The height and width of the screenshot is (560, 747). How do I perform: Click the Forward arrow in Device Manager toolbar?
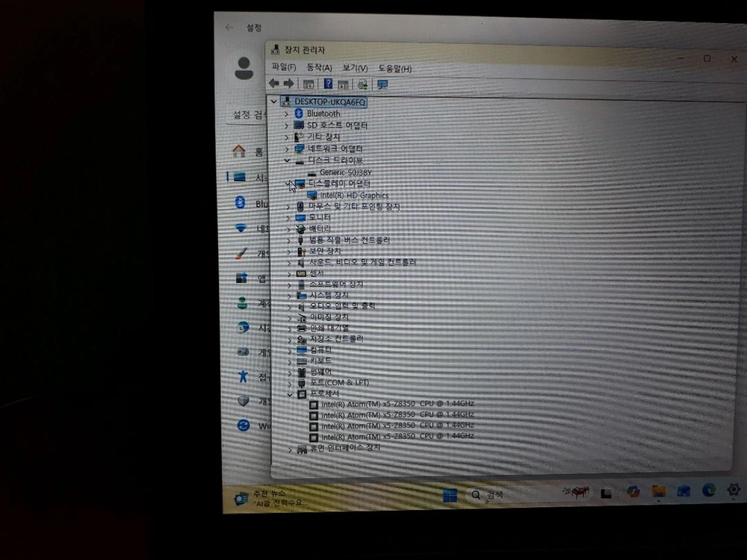point(288,84)
